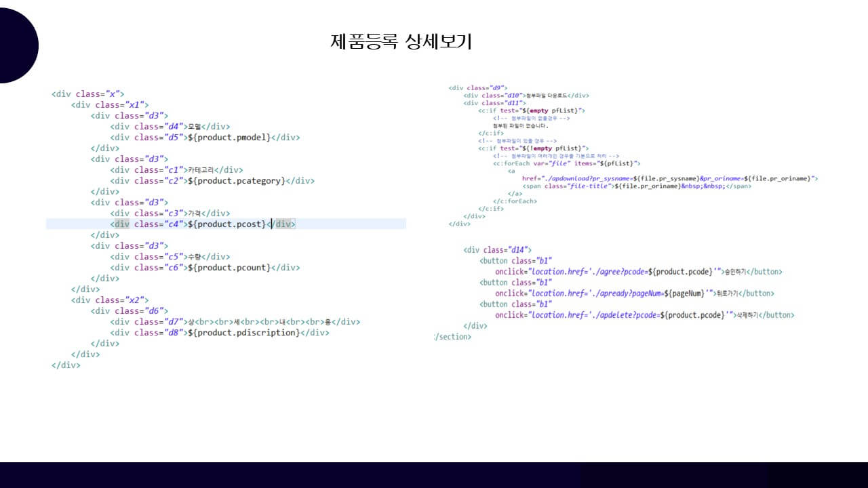
Task: Click the line div class="x"
Action: tap(88, 94)
